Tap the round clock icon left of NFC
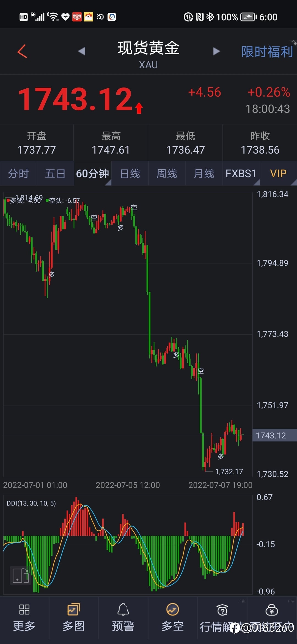297x644 pixels. 188,17
